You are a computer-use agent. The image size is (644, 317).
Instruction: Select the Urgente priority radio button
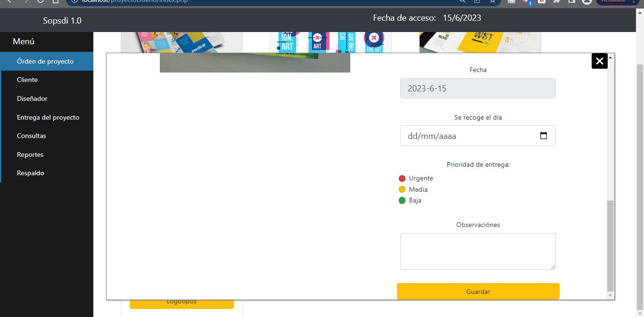pos(402,179)
